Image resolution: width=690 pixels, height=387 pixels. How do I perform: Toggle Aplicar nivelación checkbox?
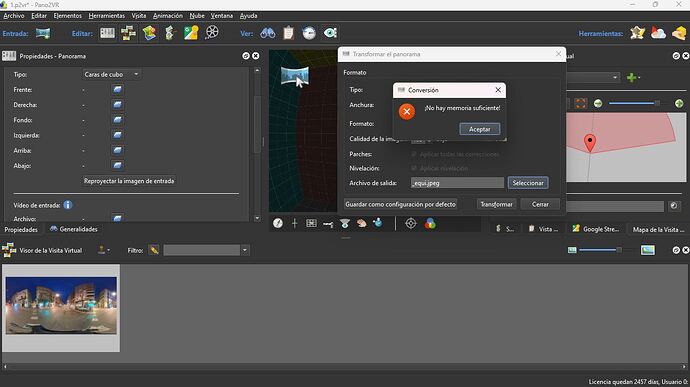pos(414,168)
